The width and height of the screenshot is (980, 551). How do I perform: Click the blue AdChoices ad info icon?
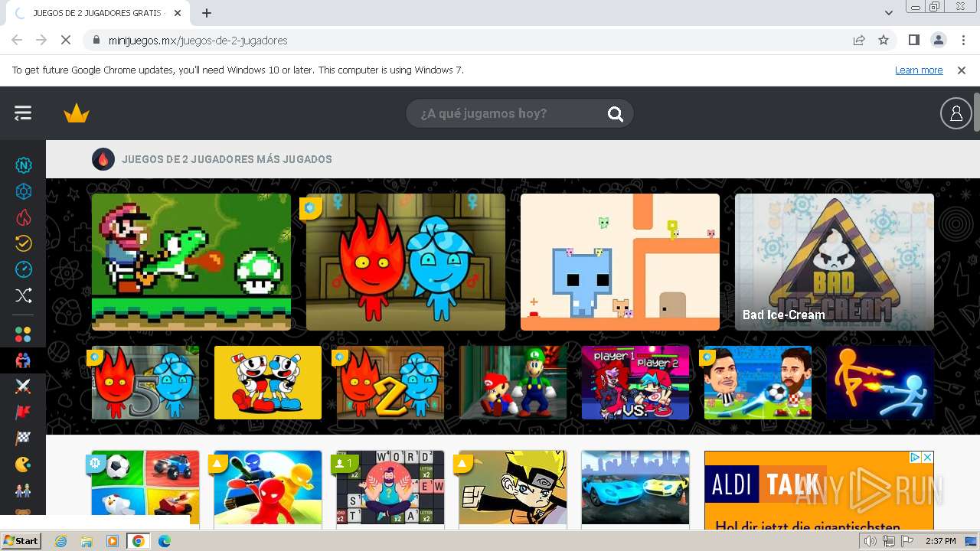click(915, 457)
